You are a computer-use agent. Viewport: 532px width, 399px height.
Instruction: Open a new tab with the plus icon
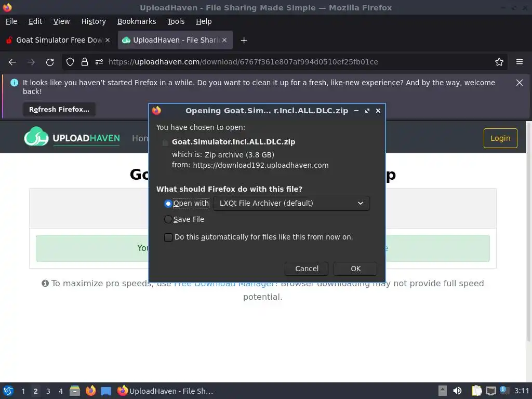click(244, 41)
